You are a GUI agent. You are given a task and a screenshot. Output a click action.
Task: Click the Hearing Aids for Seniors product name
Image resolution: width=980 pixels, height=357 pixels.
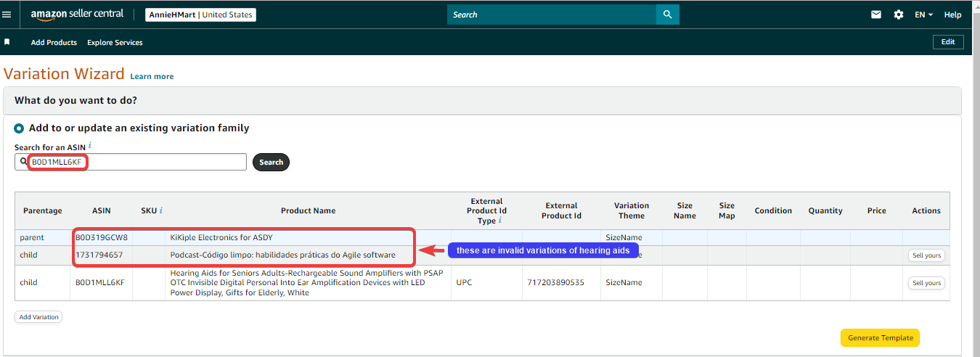pos(308,283)
